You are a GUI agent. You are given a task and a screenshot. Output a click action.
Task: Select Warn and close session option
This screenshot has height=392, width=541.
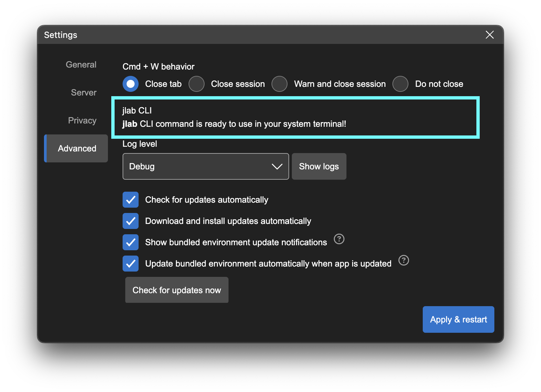[279, 84]
